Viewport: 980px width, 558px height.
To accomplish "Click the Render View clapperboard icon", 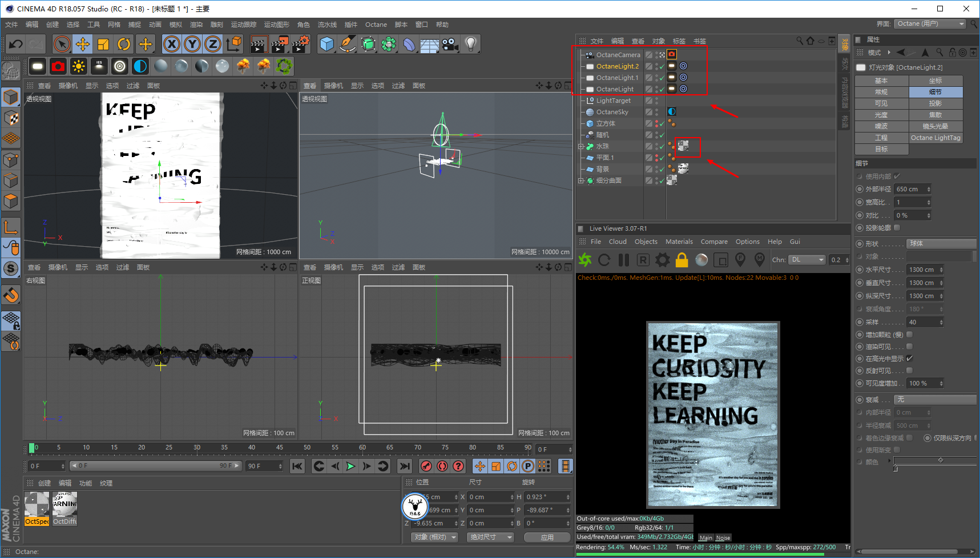I will tap(259, 44).
